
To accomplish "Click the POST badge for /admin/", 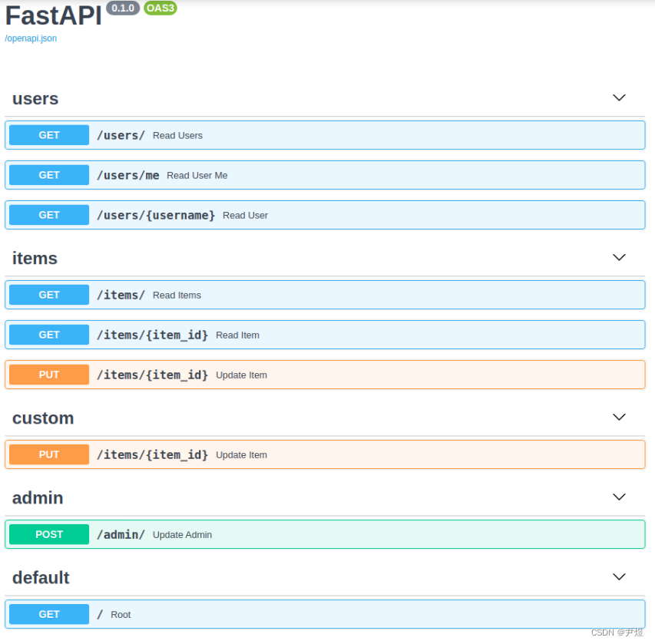I will tap(49, 534).
